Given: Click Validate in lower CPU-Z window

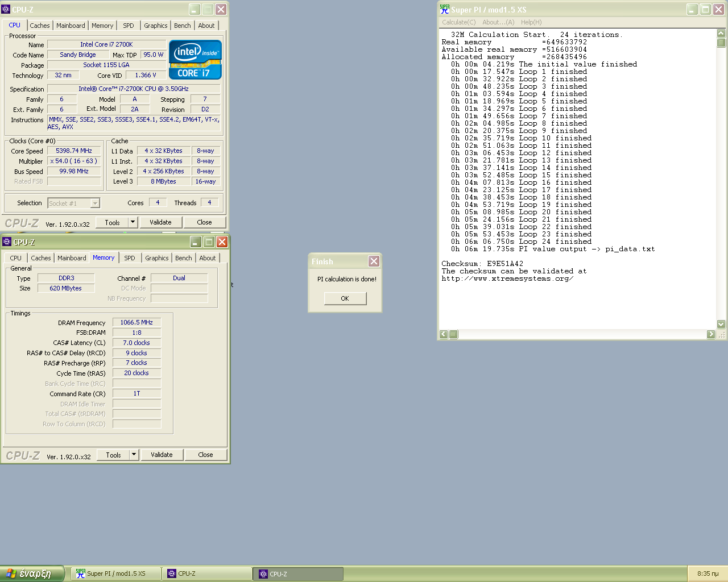Looking at the screenshot, I should click(x=162, y=455).
